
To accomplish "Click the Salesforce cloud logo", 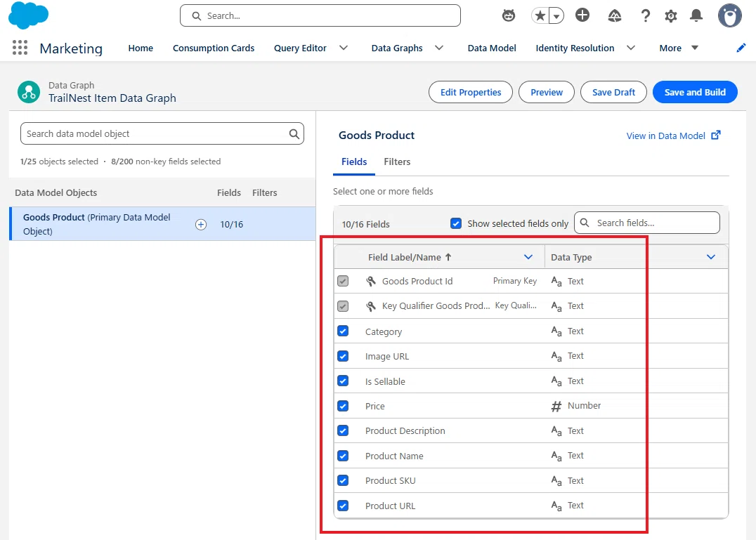I will point(28,15).
